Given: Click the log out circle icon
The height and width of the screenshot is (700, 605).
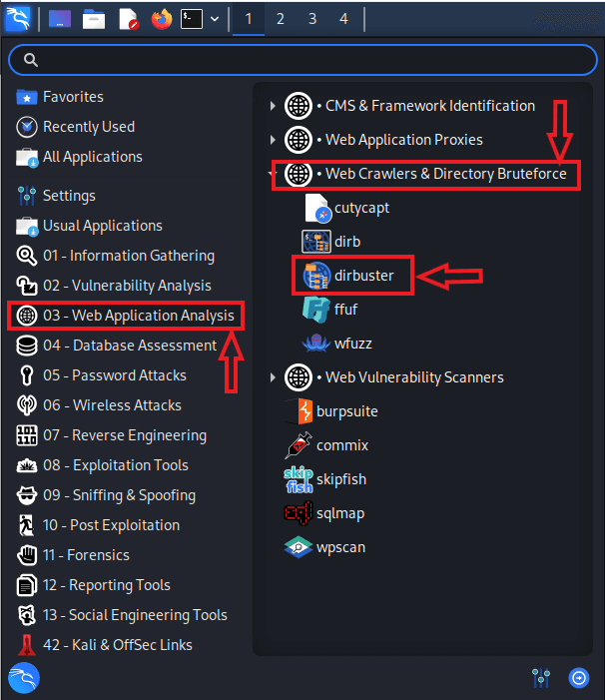Looking at the screenshot, I should click(579, 678).
